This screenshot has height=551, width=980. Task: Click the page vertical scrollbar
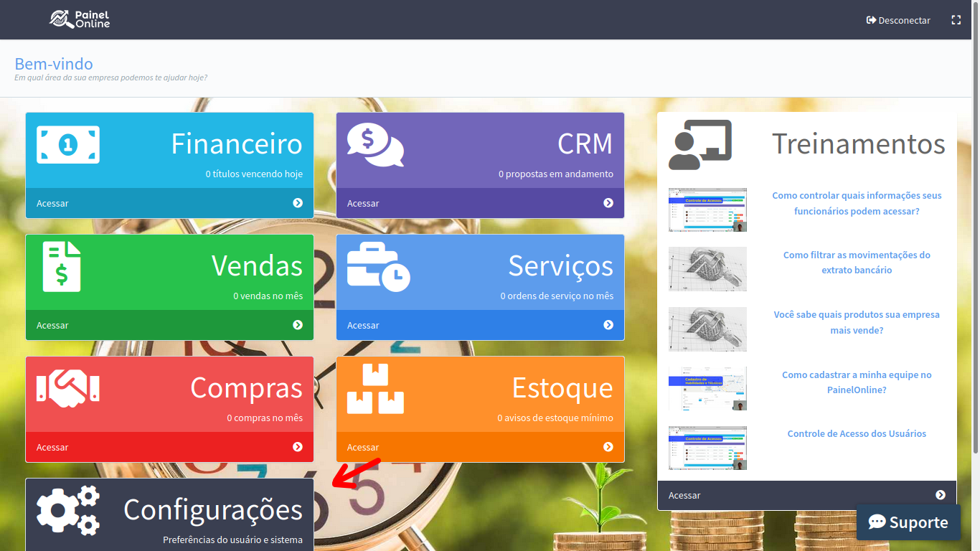(x=976, y=227)
